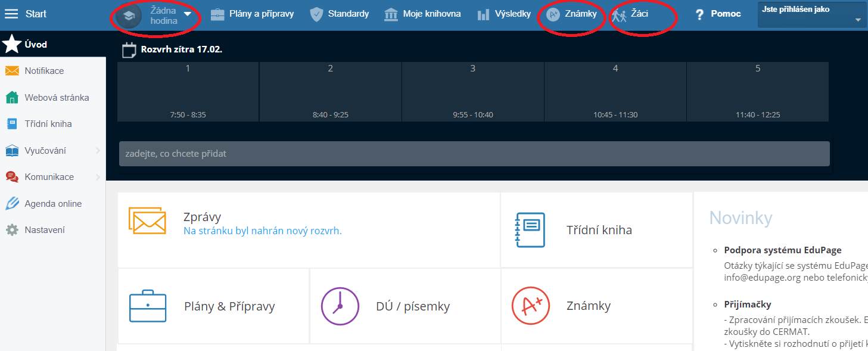Open the Pomoc help link
Viewport: 868px width, 351px height.
pos(726,14)
